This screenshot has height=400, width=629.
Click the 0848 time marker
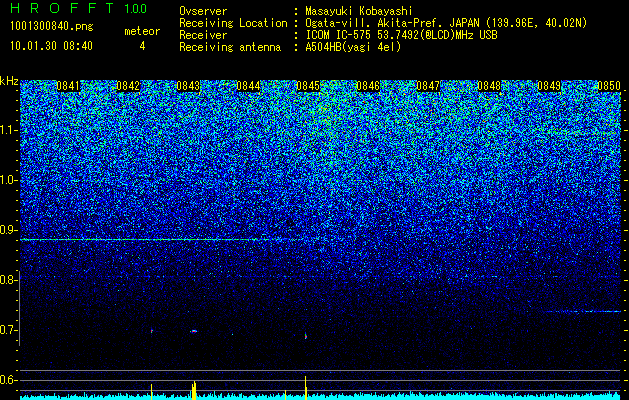[489, 86]
